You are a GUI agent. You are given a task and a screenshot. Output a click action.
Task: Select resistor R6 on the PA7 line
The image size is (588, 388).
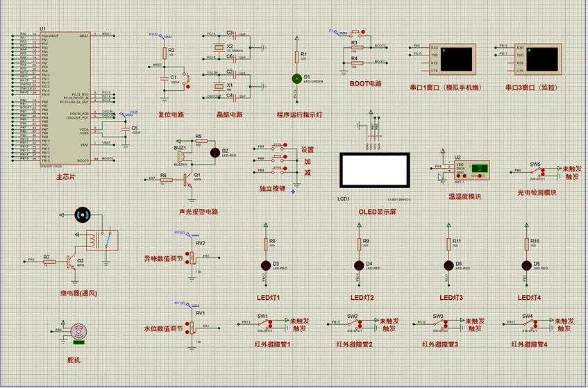click(x=166, y=180)
